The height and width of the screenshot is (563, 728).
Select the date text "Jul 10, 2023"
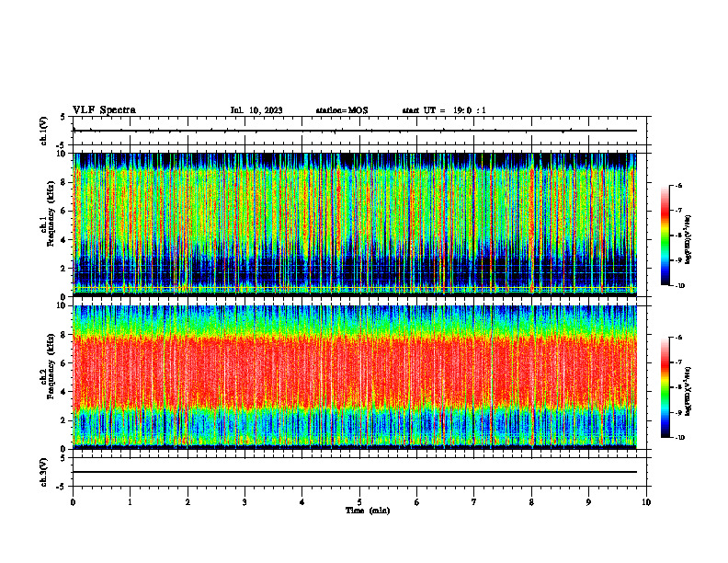pyautogui.click(x=256, y=110)
